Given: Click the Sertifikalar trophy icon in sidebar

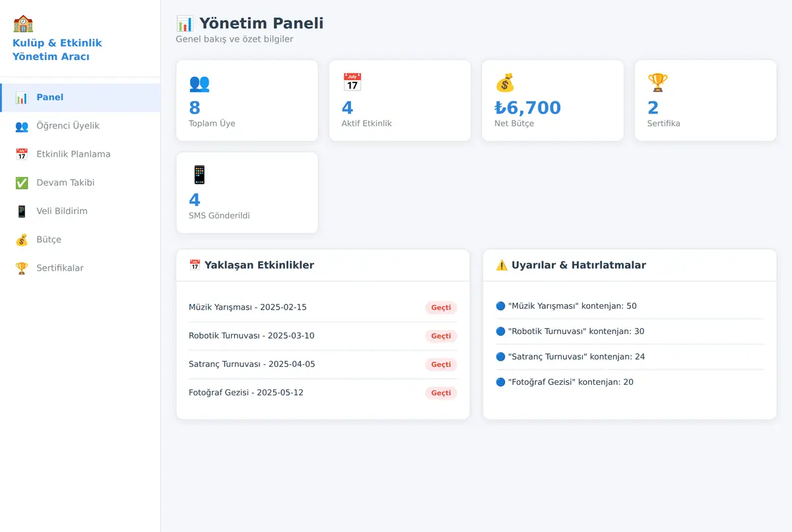Looking at the screenshot, I should coord(22,268).
